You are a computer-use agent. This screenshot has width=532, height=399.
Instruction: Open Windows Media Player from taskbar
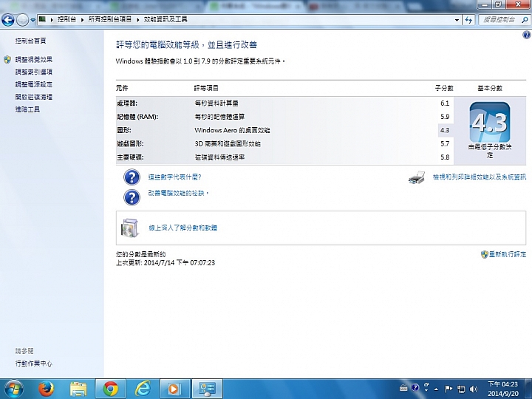(x=174, y=389)
